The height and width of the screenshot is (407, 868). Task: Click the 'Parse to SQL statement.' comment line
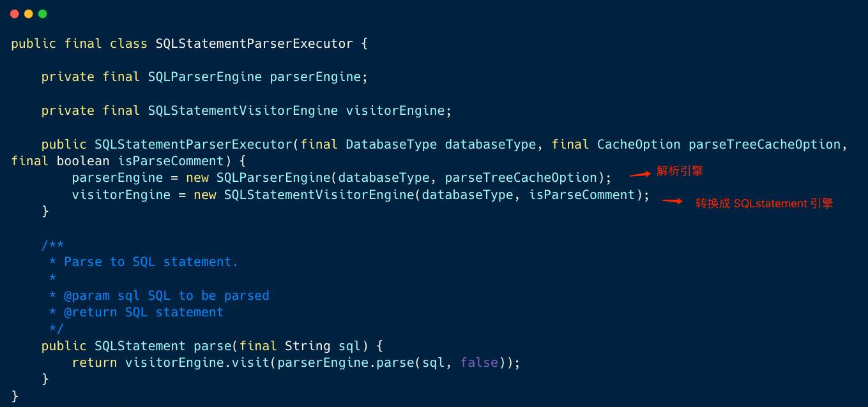click(151, 262)
